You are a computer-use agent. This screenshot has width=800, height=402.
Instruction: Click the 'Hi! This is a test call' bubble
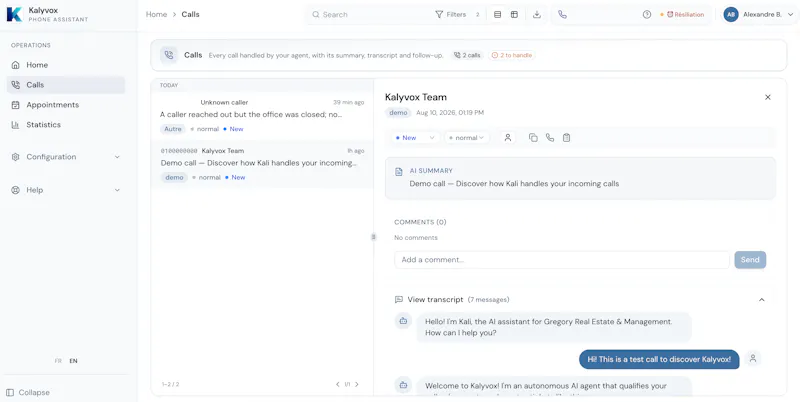coord(659,359)
